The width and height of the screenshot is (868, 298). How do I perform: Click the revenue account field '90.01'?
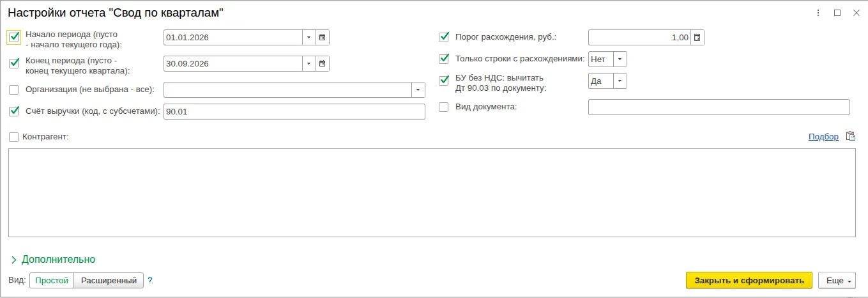(x=294, y=111)
